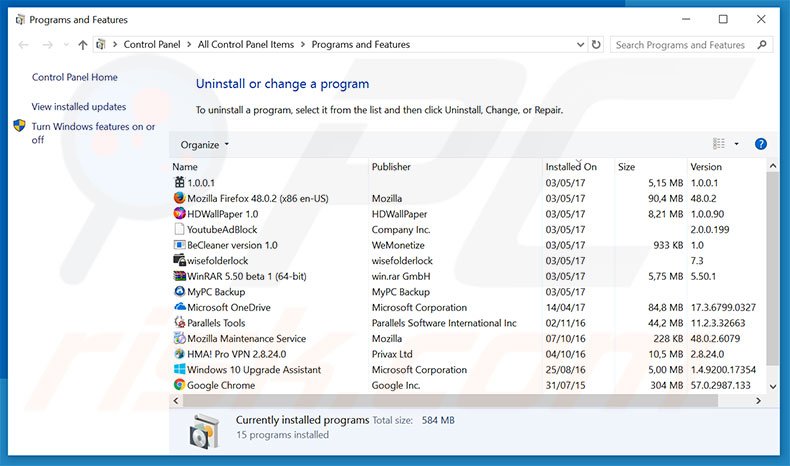Viewport: 790px width, 466px height.
Task: Click the WinRAR 5.50 beta icon
Action: pos(179,276)
